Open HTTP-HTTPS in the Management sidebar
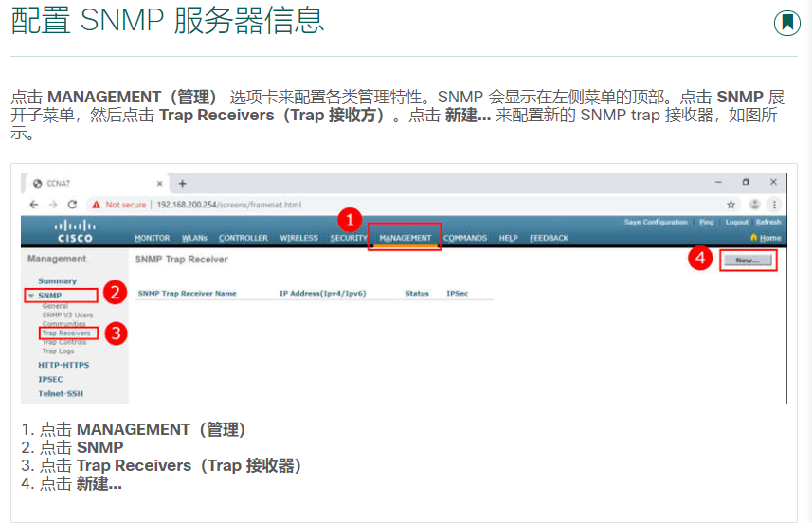This screenshot has height=523, width=812. (x=63, y=365)
